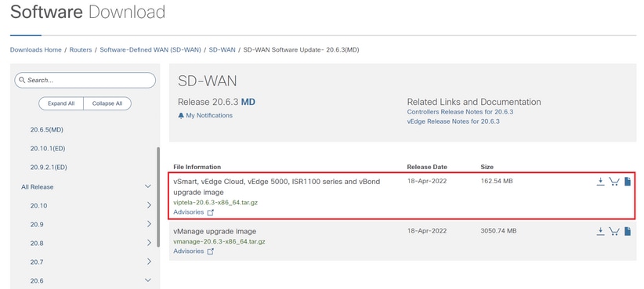
Task: Click the Collapse All button
Action: pyautogui.click(x=107, y=103)
